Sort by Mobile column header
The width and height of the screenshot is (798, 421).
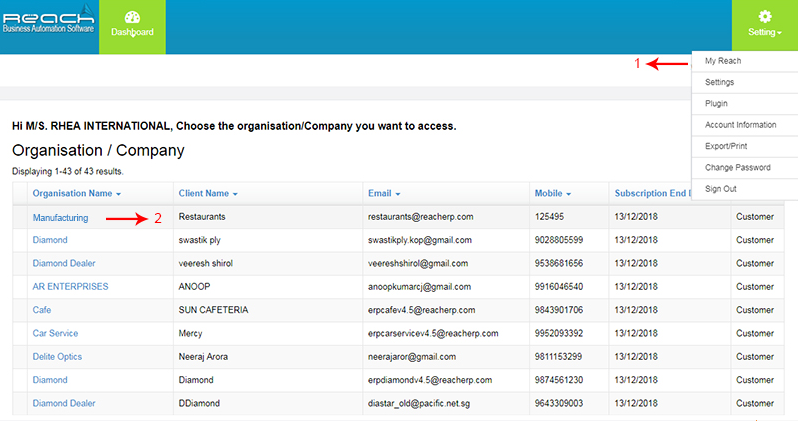point(553,193)
